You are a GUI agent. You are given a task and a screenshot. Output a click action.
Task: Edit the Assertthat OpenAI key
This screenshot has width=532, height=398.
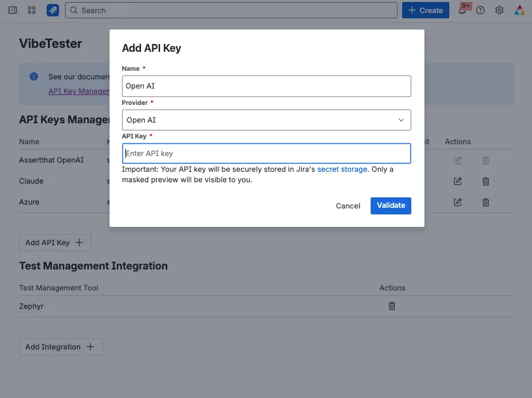[x=458, y=160]
